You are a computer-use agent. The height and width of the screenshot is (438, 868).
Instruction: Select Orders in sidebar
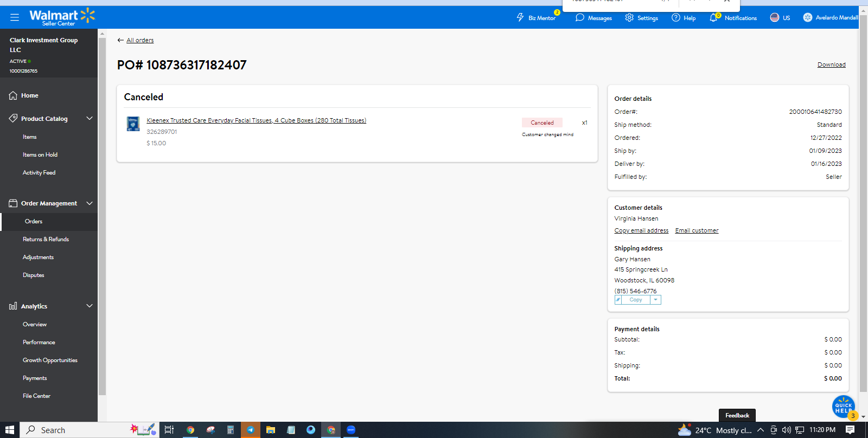pyautogui.click(x=34, y=222)
